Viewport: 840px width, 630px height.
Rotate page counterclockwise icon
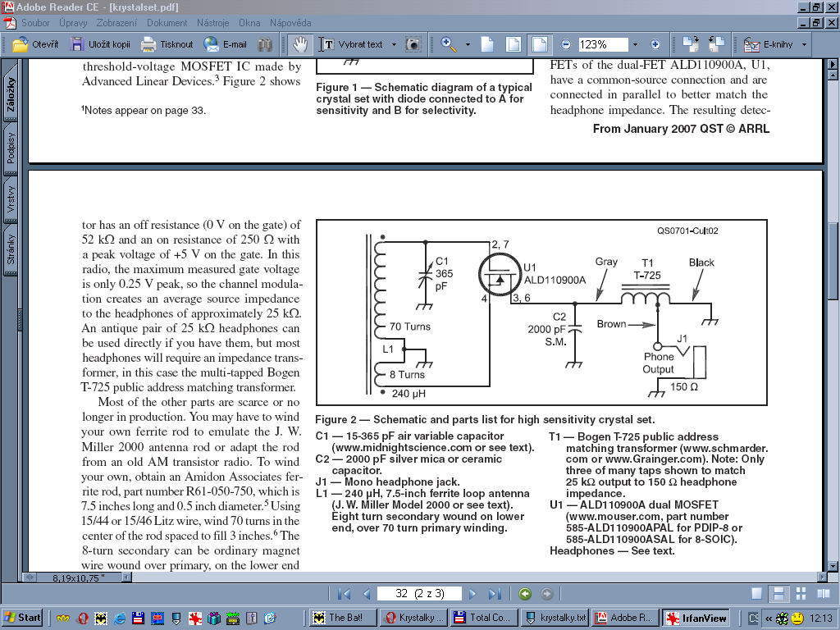pos(716,44)
